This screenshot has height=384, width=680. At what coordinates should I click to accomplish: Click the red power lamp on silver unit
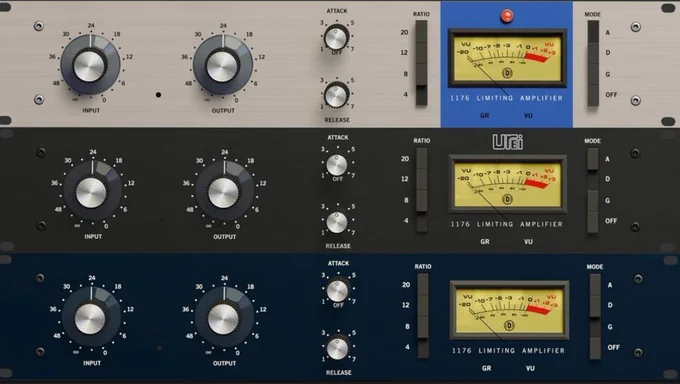(507, 16)
